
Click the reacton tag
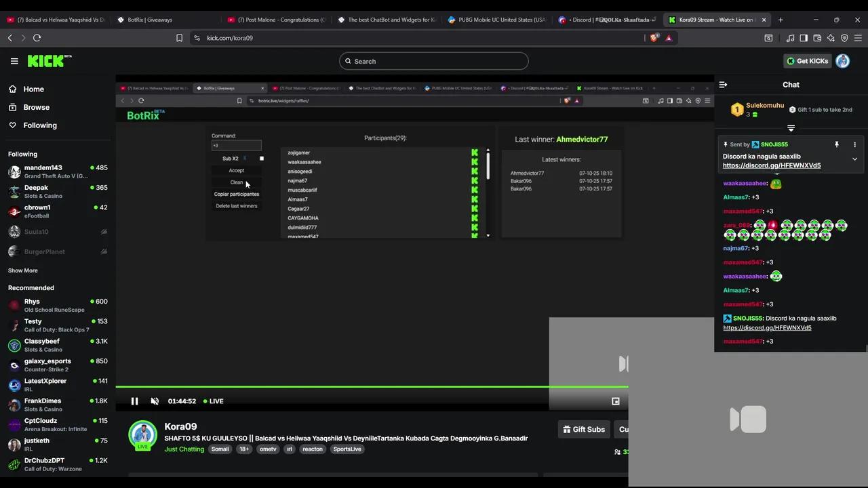313,449
